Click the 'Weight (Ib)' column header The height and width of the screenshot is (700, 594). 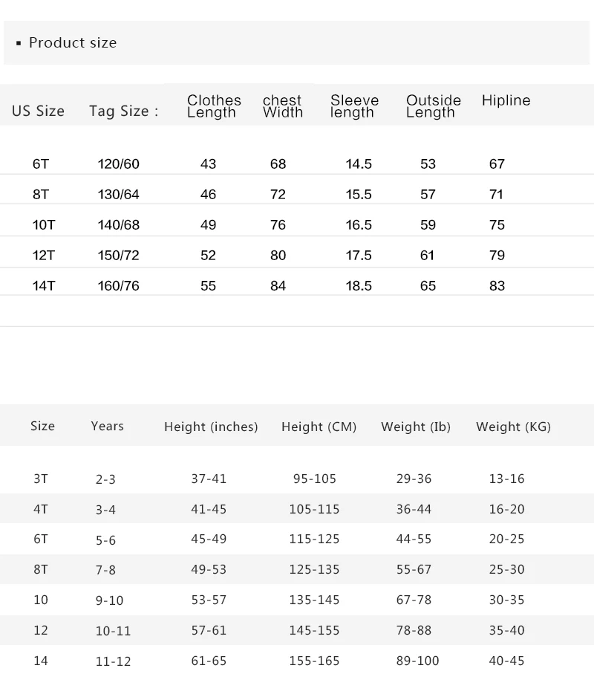(x=416, y=427)
